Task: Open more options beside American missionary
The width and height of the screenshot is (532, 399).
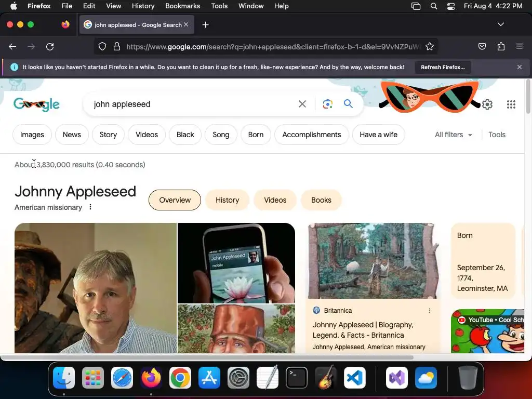Action: 90,207
